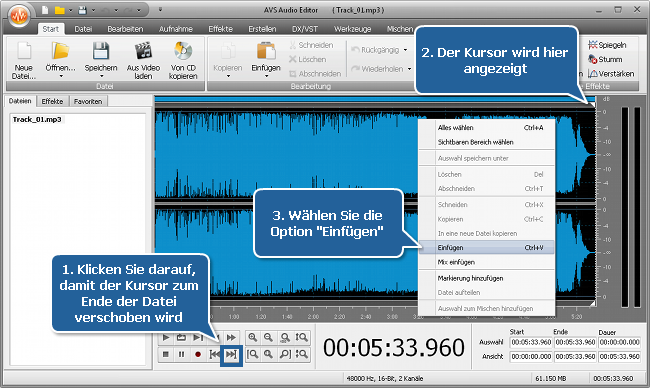Toggle loop playback button
Viewport: 650px width, 388px height.
pos(182,337)
